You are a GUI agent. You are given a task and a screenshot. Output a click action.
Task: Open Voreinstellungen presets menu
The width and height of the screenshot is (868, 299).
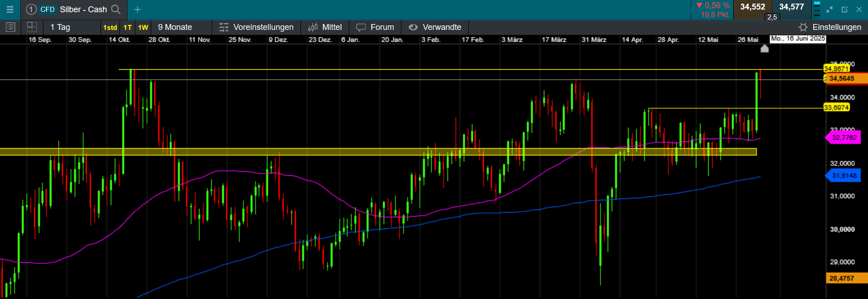coord(263,27)
